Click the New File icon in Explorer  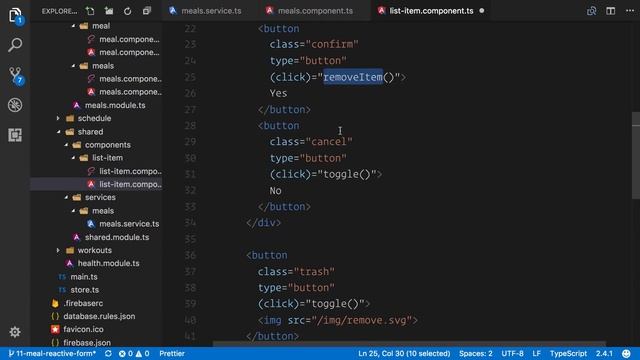tap(90, 11)
